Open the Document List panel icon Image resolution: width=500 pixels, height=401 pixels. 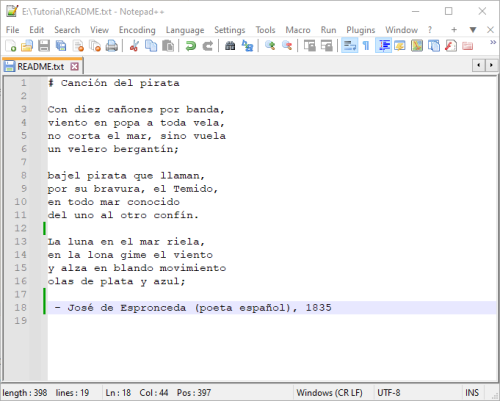coord(434,46)
